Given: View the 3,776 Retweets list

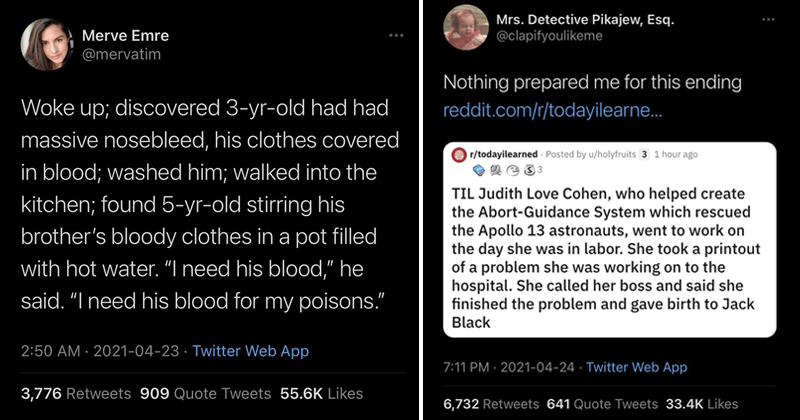Looking at the screenshot, I should point(75,393).
